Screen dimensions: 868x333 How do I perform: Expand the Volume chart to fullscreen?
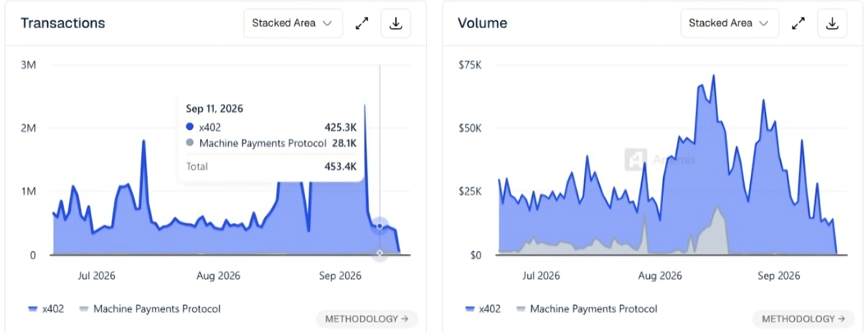(x=798, y=23)
